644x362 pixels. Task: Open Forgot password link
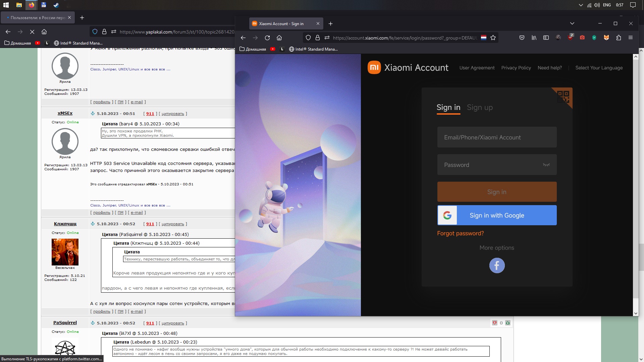[460, 233]
